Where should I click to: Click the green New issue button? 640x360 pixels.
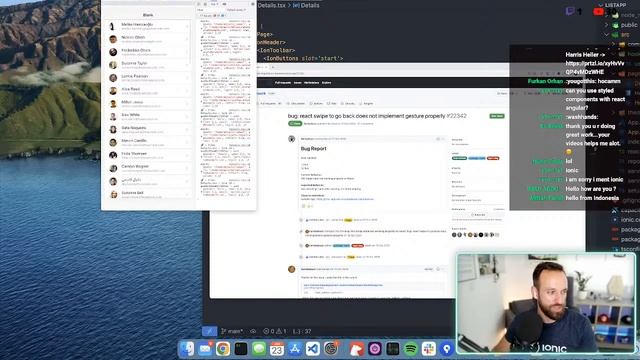pyautogui.click(x=497, y=116)
